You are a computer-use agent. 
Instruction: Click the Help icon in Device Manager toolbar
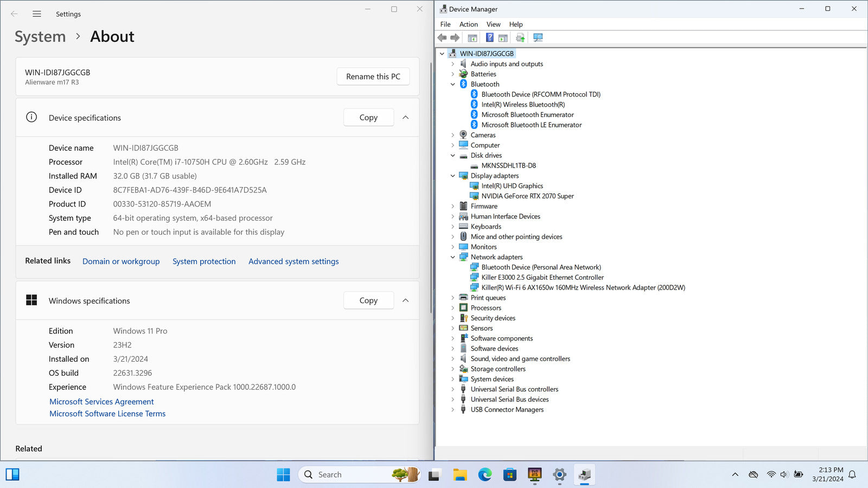tap(489, 37)
